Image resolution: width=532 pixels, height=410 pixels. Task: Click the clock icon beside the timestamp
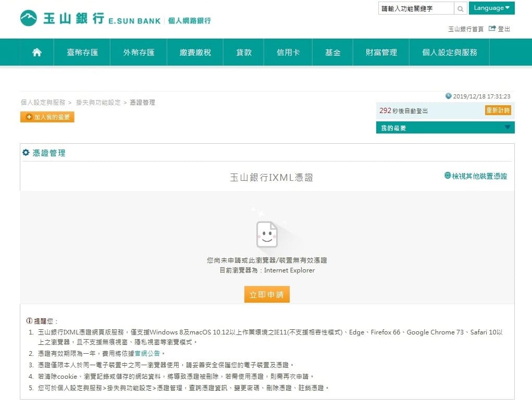[448, 96]
